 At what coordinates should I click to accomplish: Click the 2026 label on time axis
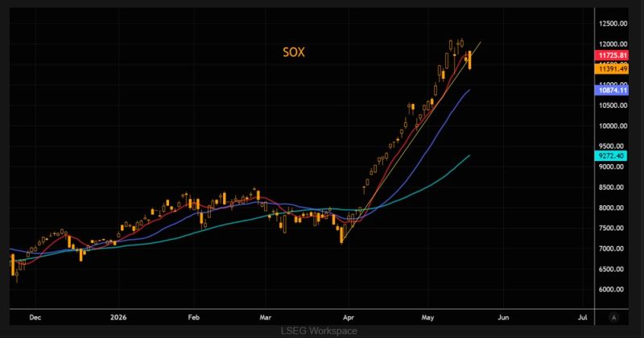click(118, 317)
